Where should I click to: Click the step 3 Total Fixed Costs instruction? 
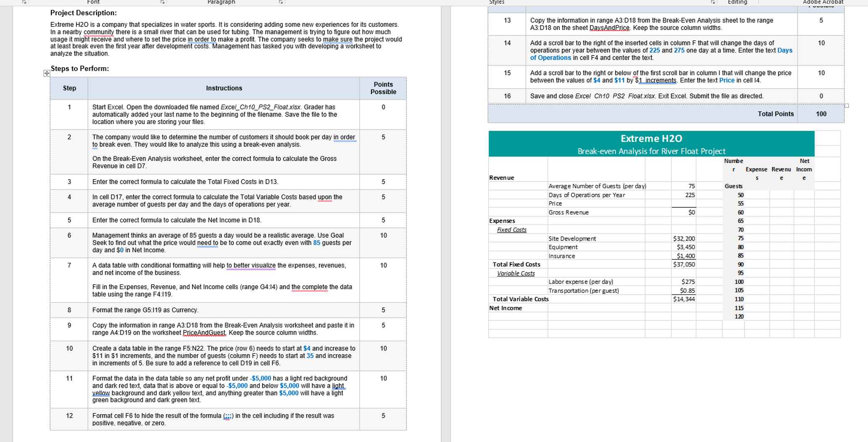(x=185, y=182)
